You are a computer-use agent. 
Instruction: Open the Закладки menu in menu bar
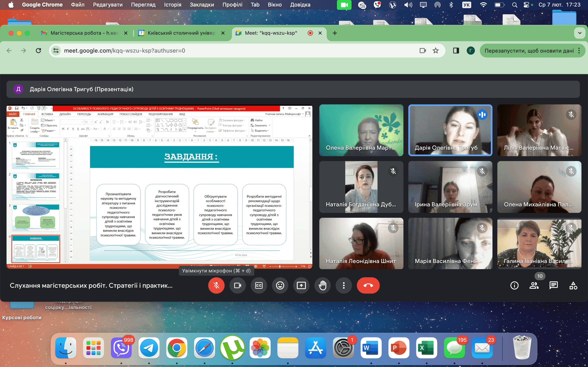click(202, 5)
